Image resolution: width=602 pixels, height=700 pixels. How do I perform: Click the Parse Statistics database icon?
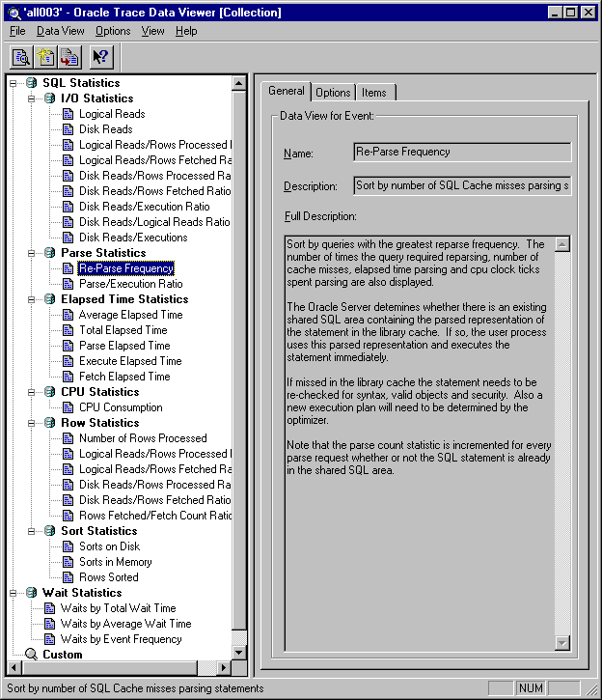[50, 253]
